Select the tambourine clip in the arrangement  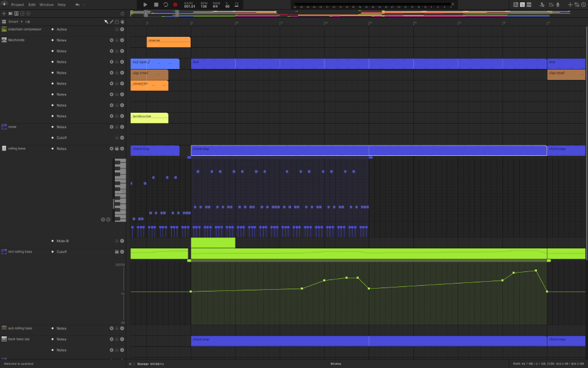pyautogui.click(x=149, y=118)
